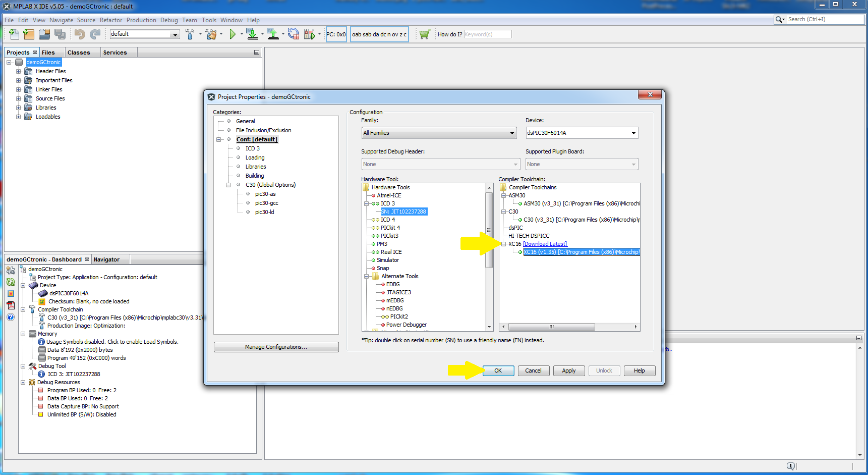Click the Manage Configurations button
868x475 pixels.
point(276,347)
